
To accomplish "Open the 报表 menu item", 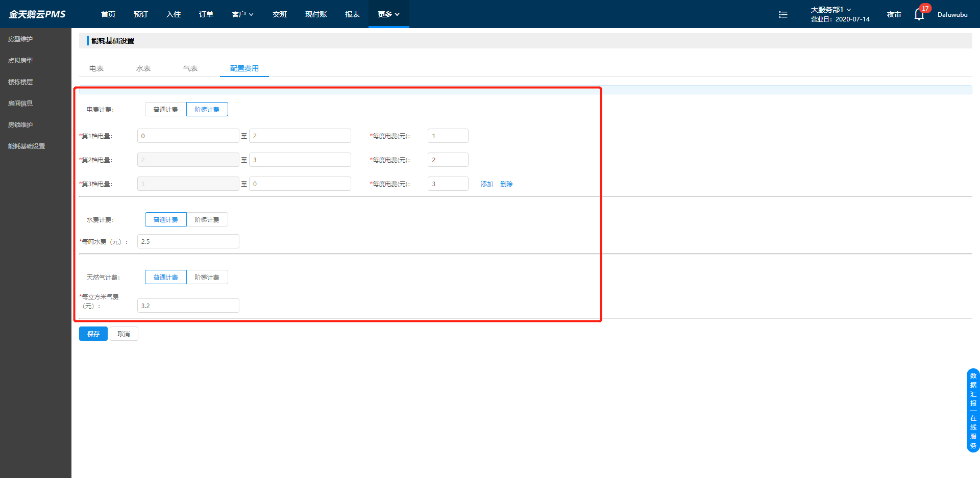I will coord(352,14).
